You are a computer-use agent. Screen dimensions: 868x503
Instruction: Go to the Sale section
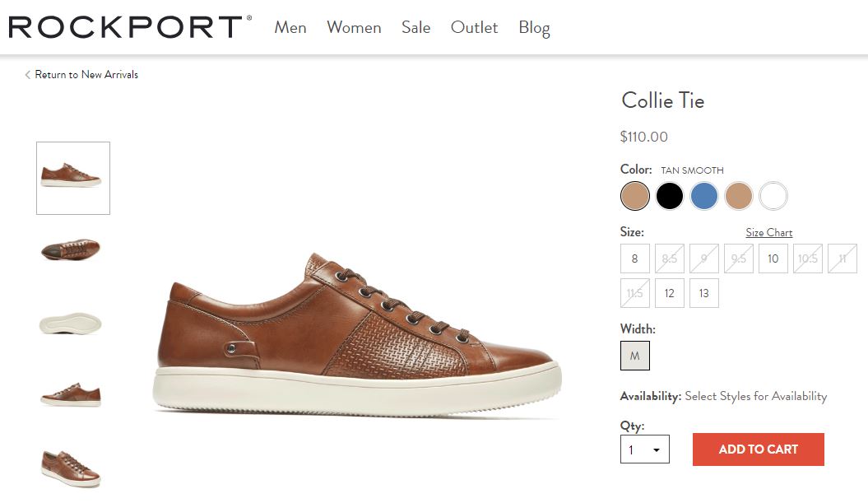tap(415, 27)
